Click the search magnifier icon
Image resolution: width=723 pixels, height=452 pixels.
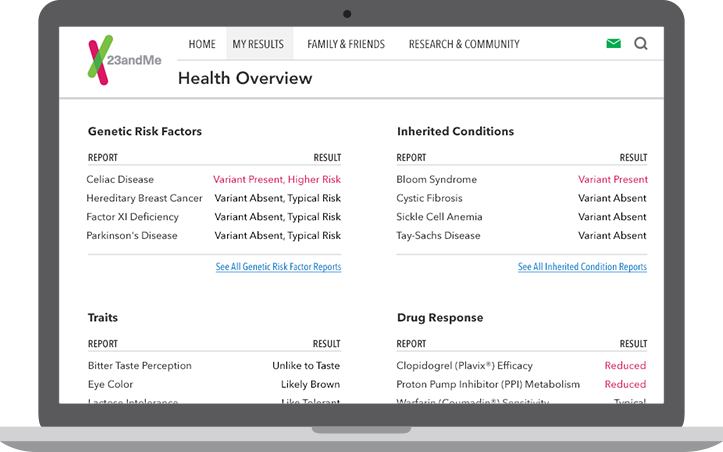pyautogui.click(x=641, y=44)
